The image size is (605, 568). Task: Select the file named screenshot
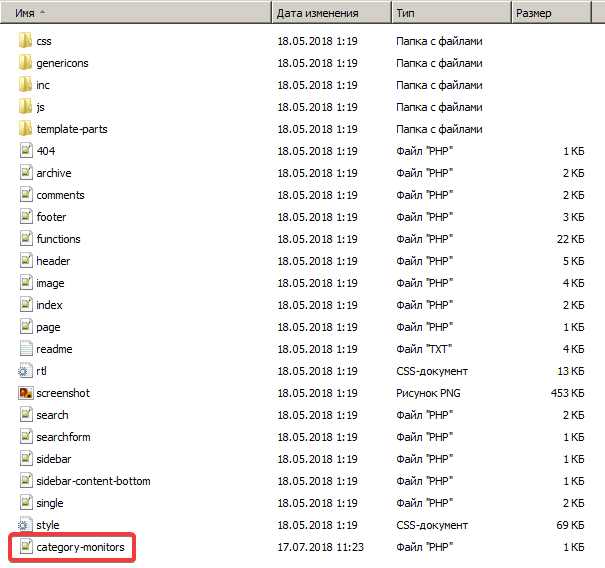pos(63,393)
